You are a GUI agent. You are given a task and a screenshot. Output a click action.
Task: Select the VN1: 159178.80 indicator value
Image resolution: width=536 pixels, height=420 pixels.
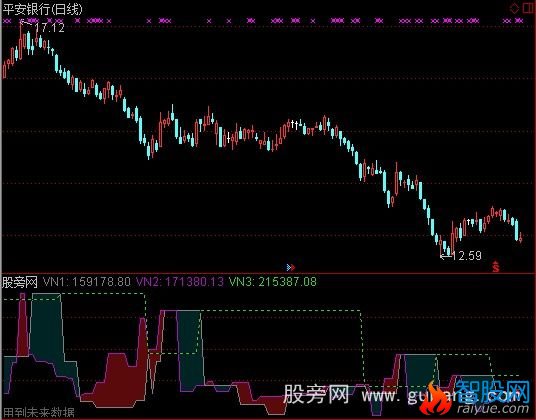[87, 282]
